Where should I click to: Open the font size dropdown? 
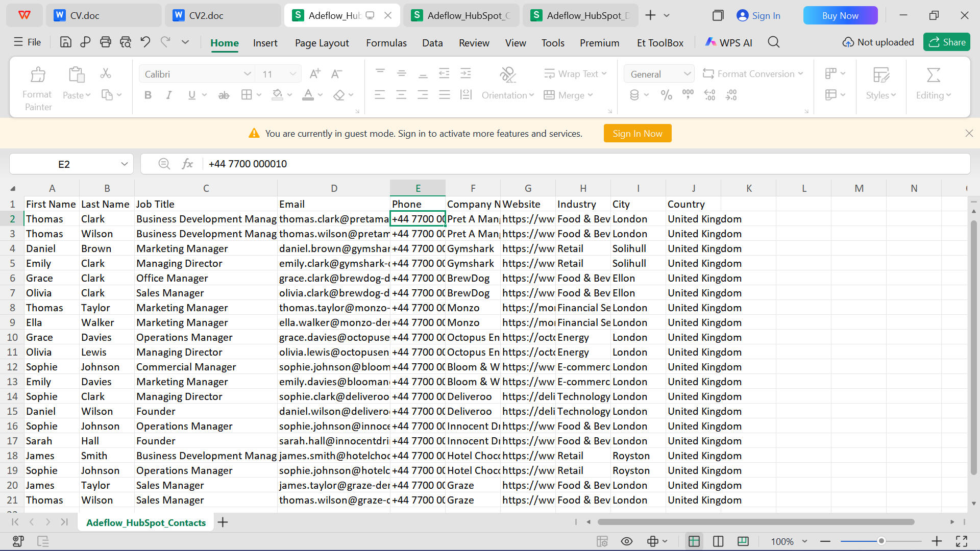(292, 74)
